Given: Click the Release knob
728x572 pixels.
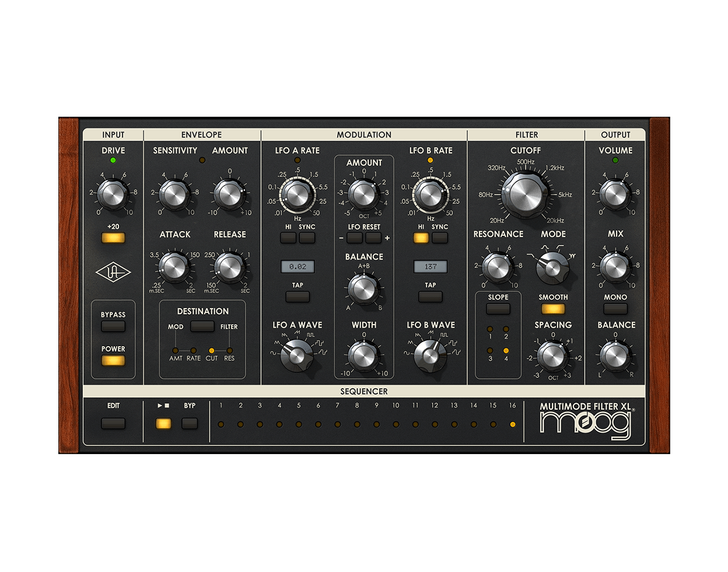Looking at the screenshot, I should pos(229,267).
